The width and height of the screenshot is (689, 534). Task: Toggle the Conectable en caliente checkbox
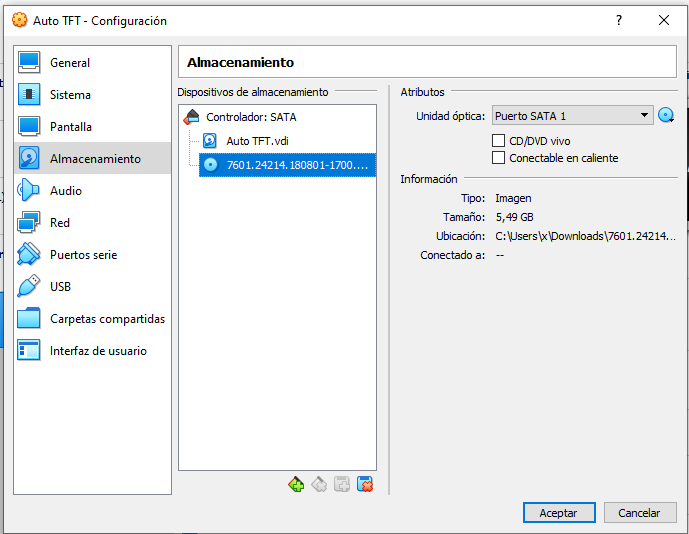point(499,158)
